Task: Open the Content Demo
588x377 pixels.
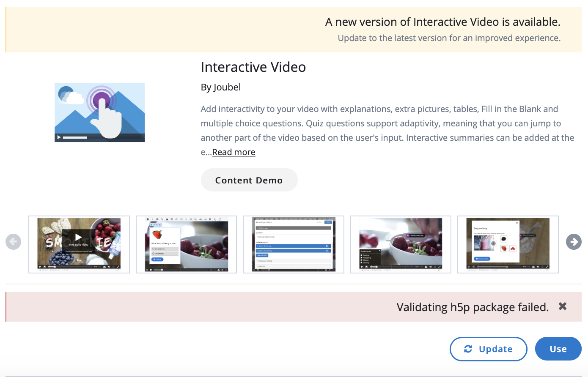Action: (x=249, y=180)
